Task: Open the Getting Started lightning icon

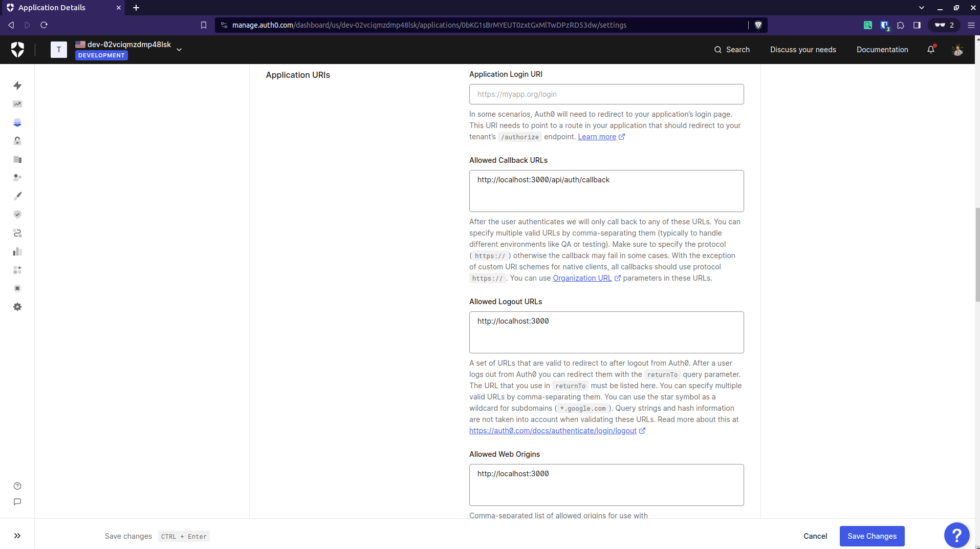Action: 17,86
